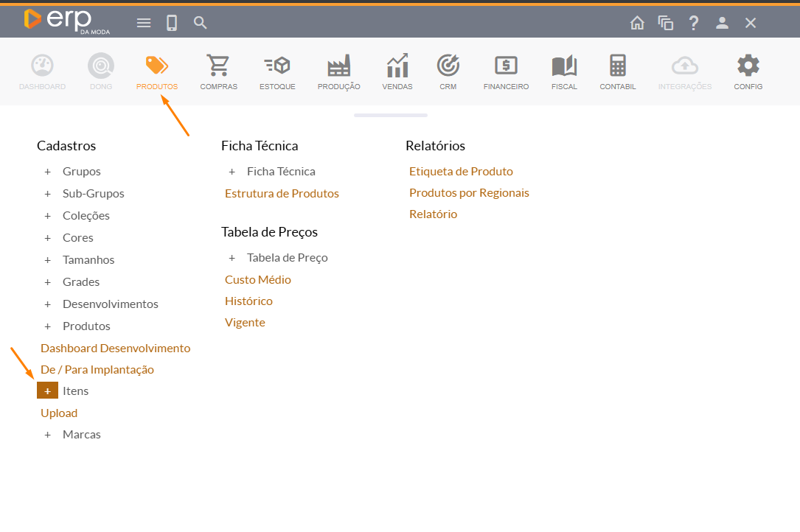This screenshot has height=532, width=800.
Task: Open the Produção factory module
Action: pyautogui.click(x=338, y=72)
